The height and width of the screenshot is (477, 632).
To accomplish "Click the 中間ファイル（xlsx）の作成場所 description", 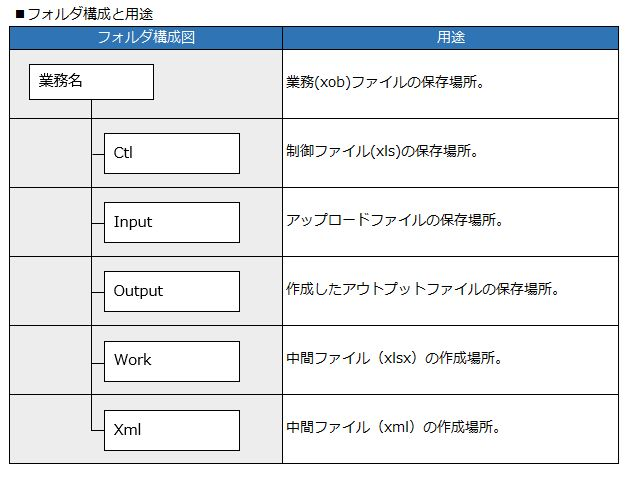I will click(394, 358).
